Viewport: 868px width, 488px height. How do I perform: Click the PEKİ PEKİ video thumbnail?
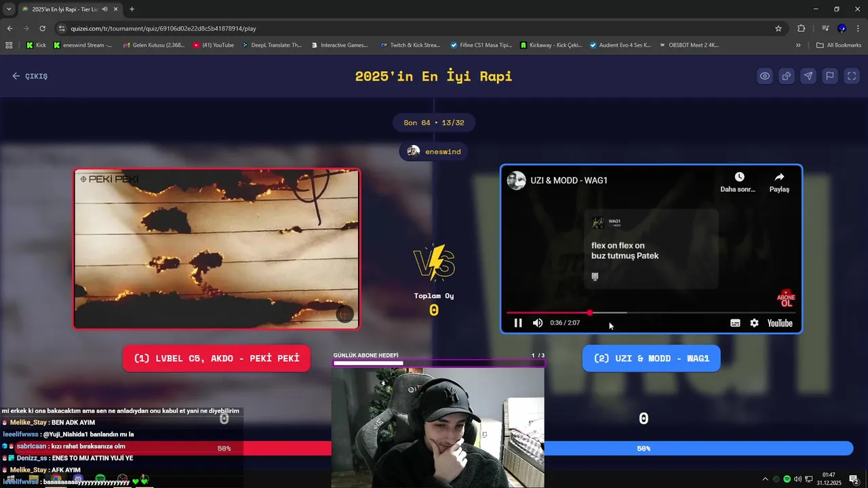(x=217, y=249)
